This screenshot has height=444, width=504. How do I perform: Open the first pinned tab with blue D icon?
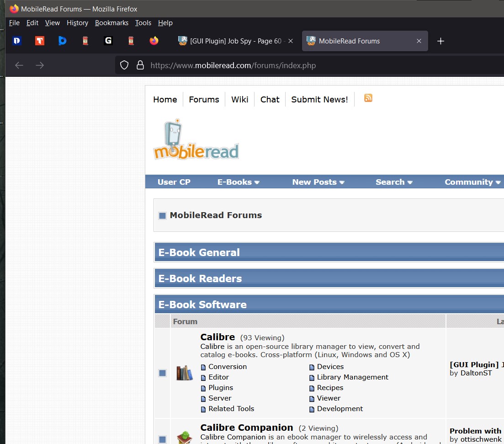pos(17,41)
